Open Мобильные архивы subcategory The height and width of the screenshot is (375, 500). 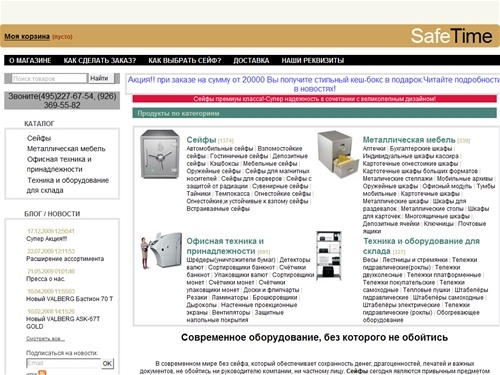pyautogui.click(x=464, y=179)
